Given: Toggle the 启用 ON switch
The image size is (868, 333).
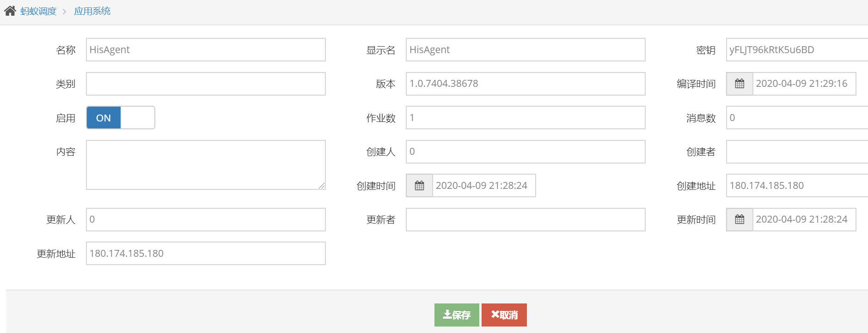Looking at the screenshot, I should [121, 118].
